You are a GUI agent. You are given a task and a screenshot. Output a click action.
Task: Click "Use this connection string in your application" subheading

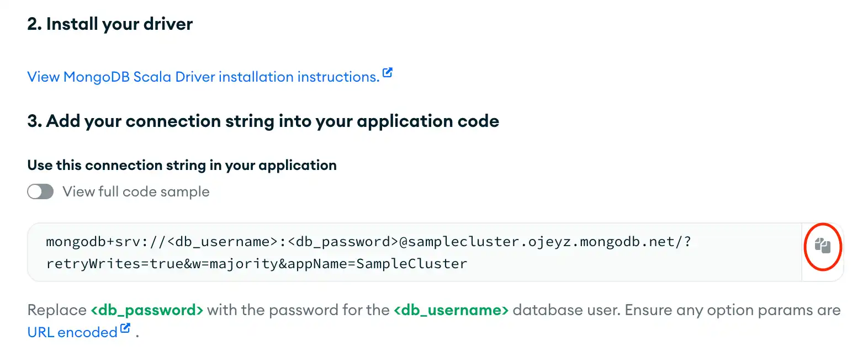tap(182, 165)
